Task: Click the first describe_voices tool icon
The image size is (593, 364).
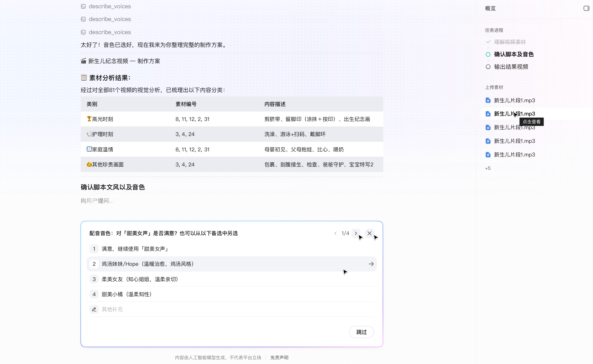Action: click(x=83, y=6)
